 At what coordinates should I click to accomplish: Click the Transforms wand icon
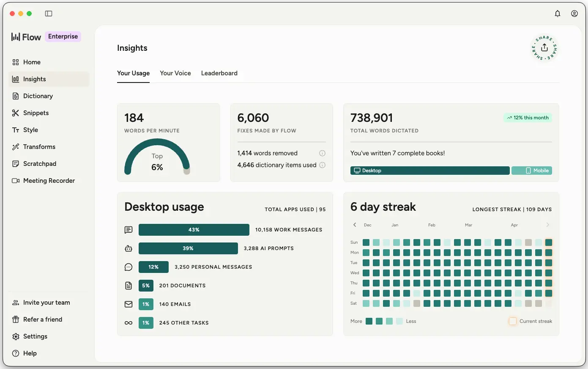[x=16, y=147]
